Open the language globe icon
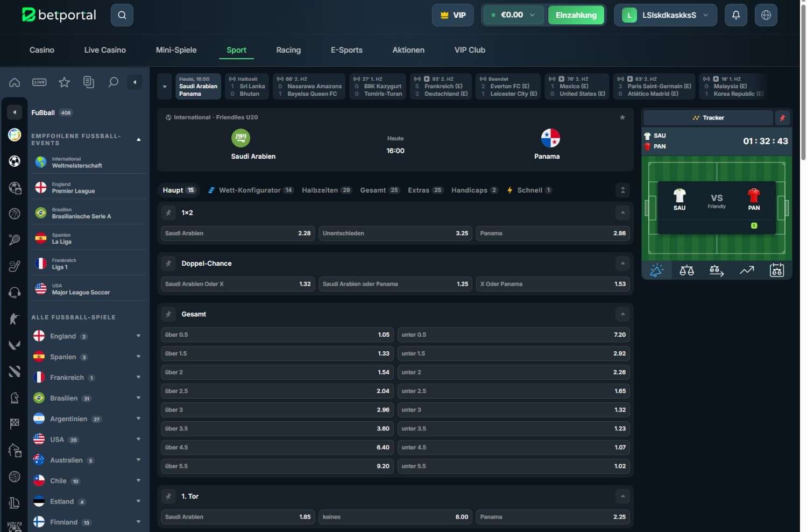 click(x=766, y=15)
